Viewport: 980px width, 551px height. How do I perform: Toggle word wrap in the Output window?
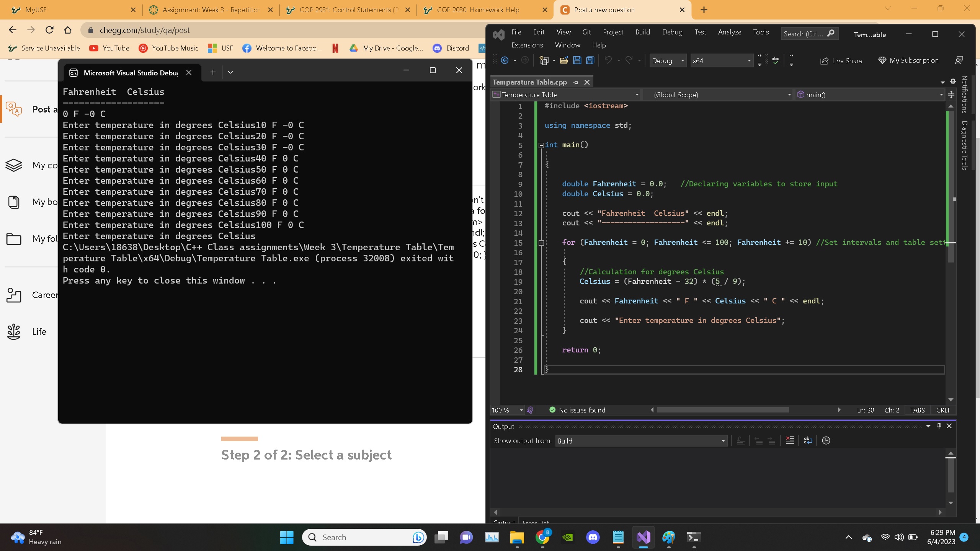(x=808, y=440)
